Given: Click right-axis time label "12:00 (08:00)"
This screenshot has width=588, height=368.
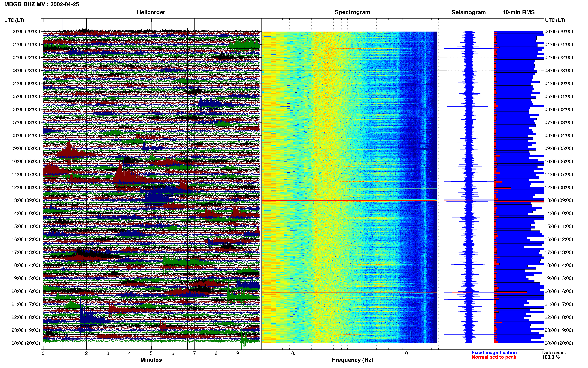Looking at the screenshot, I should click(559, 187).
